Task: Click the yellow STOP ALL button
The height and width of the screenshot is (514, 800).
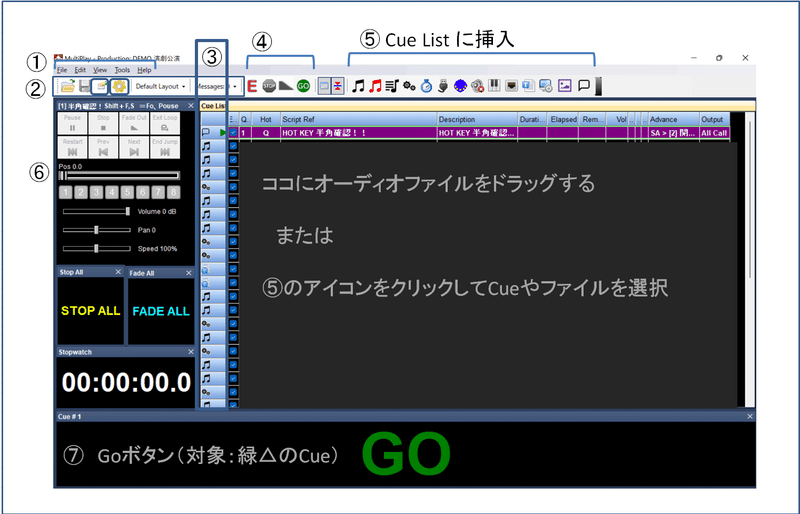Action: (90, 311)
